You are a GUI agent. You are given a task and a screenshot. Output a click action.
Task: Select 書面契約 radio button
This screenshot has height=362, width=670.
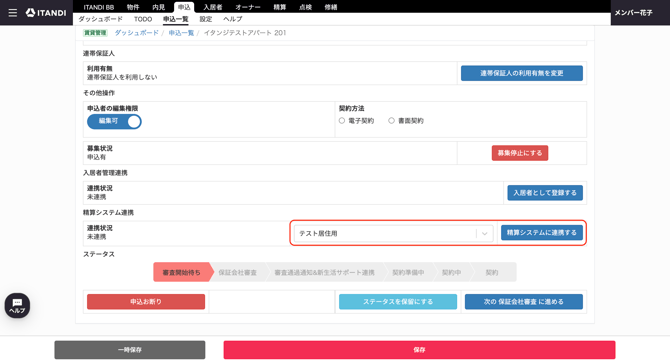[391, 121]
